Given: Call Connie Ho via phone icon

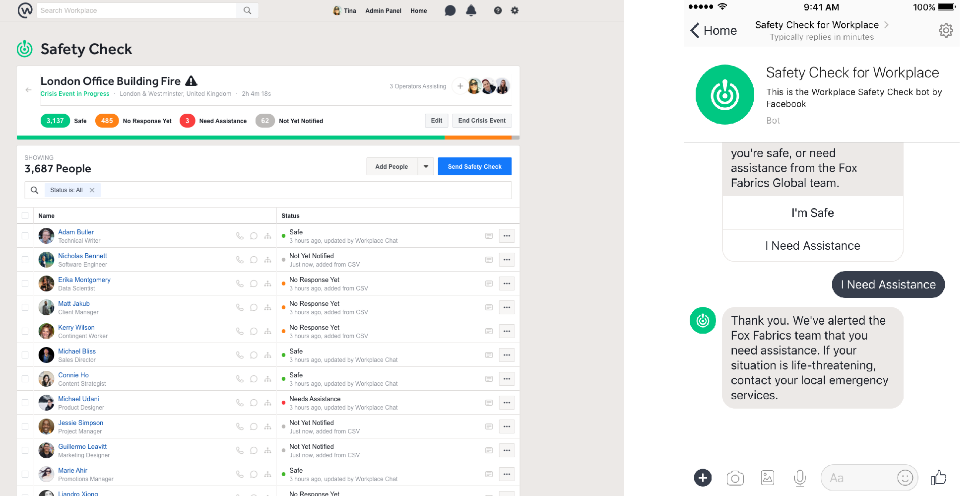Looking at the screenshot, I should click(240, 379).
